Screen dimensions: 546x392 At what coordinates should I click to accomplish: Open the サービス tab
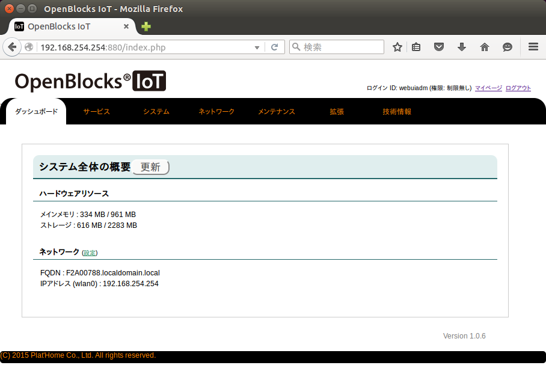click(96, 111)
